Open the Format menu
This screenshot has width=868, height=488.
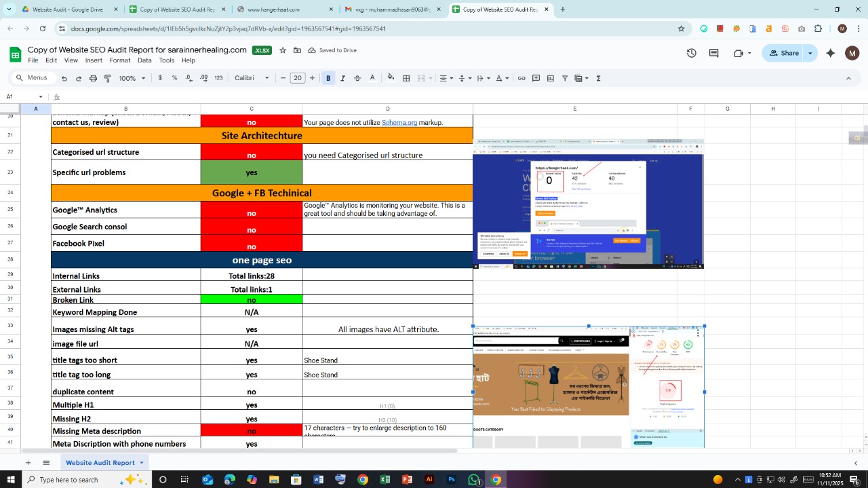(x=119, y=60)
